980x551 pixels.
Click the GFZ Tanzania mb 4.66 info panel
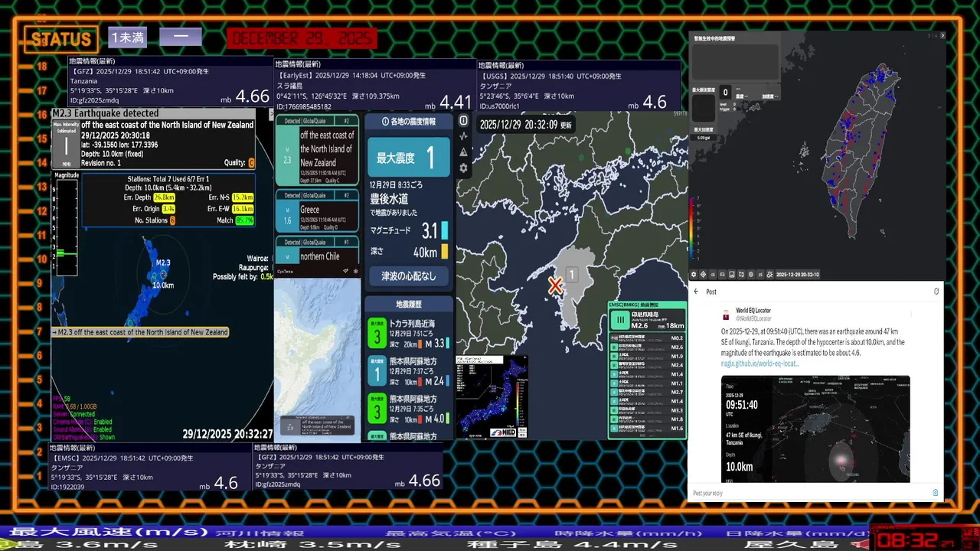170,83
